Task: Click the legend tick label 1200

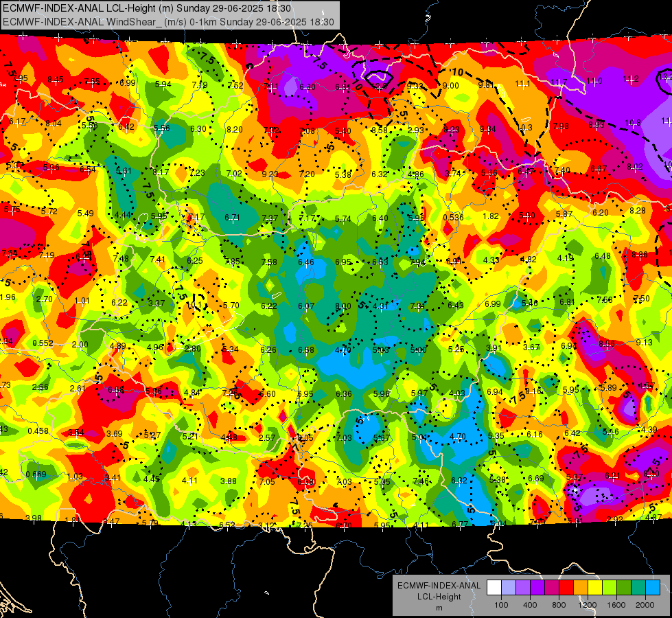Action: click(588, 605)
